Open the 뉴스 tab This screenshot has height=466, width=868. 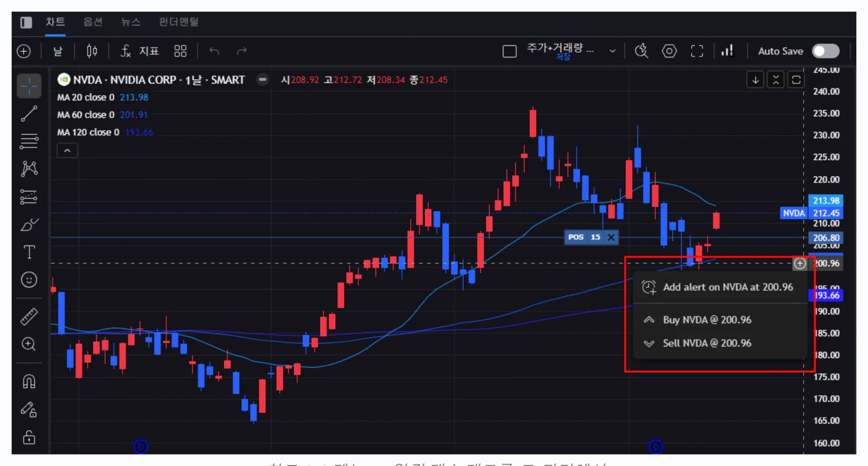click(131, 22)
